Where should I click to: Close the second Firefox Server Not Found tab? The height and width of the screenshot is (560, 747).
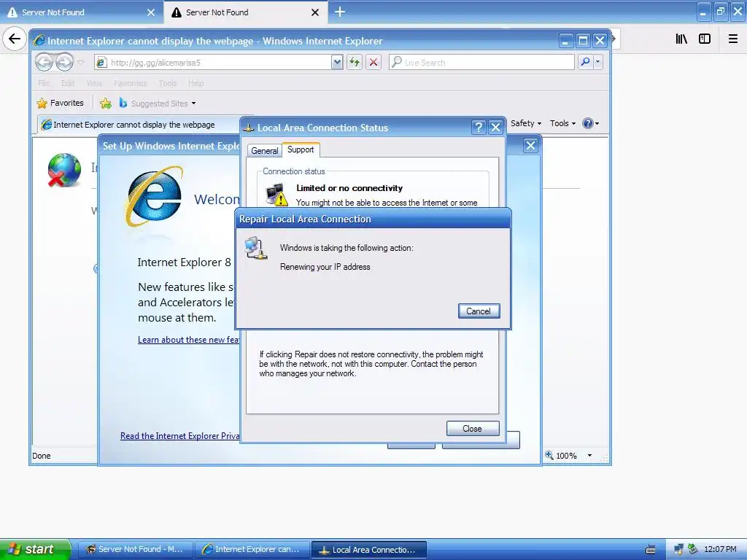pyautogui.click(x=315, y=12)
